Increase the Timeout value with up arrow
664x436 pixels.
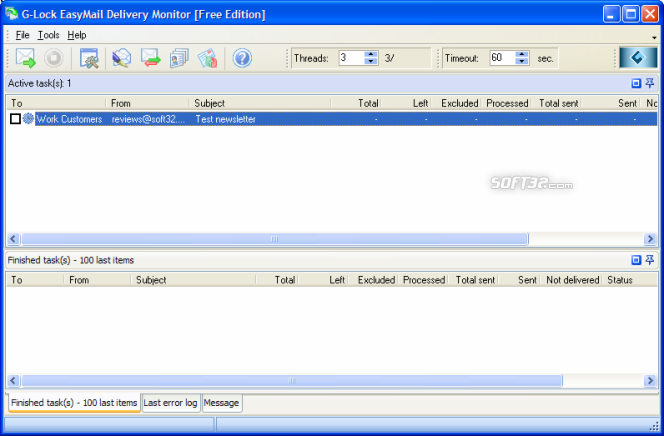click(x=522, y=54)
